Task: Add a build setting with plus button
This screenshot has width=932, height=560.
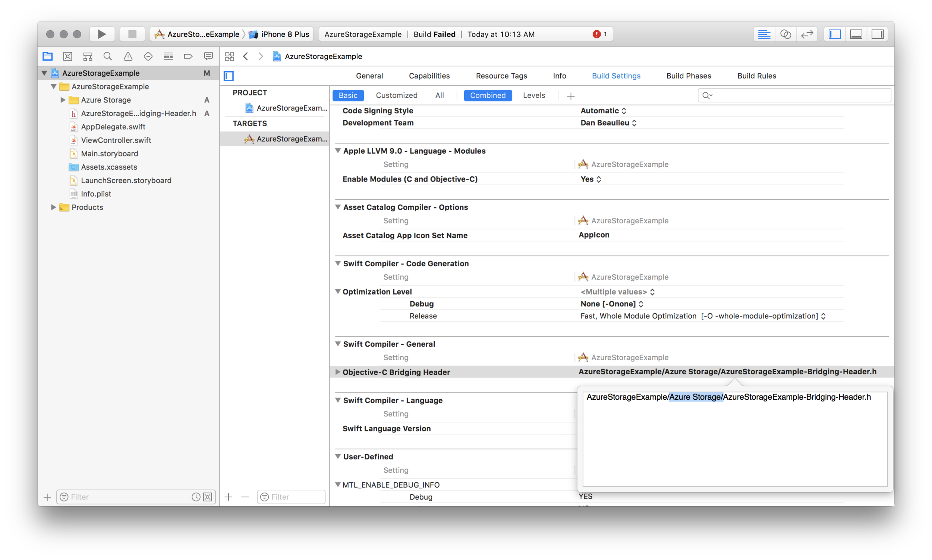Action: point(570,96)
